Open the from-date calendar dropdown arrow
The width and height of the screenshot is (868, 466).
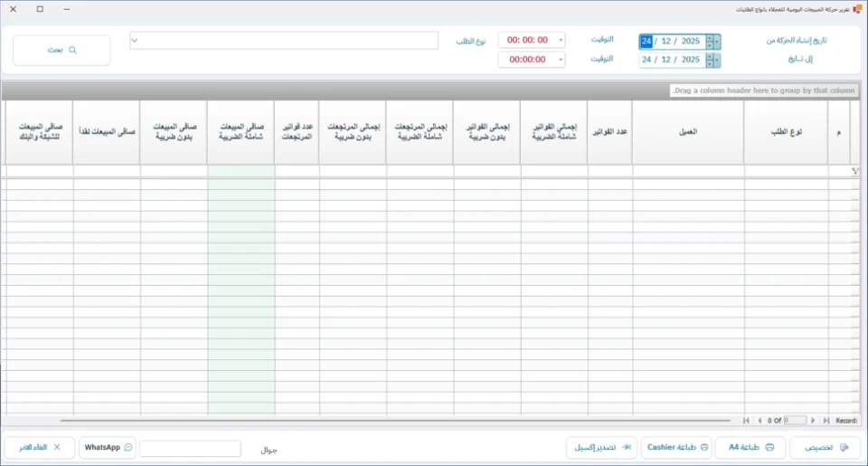(717, 41)
